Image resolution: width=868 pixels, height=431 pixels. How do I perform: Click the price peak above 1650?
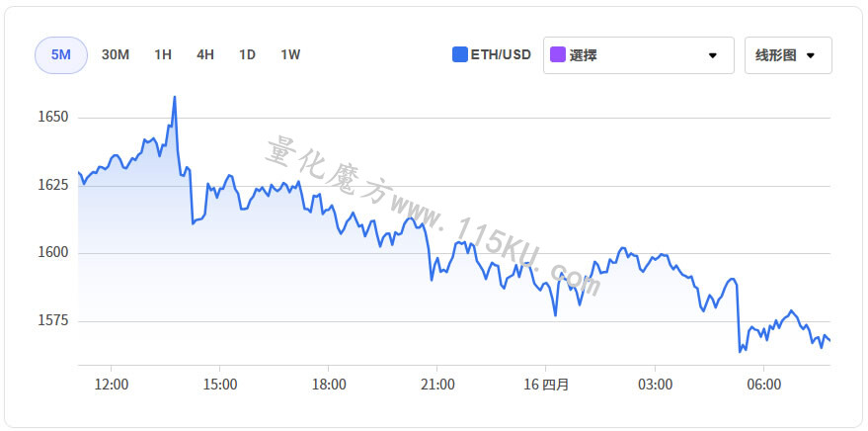pyautogui.click(x=175, y=98)
